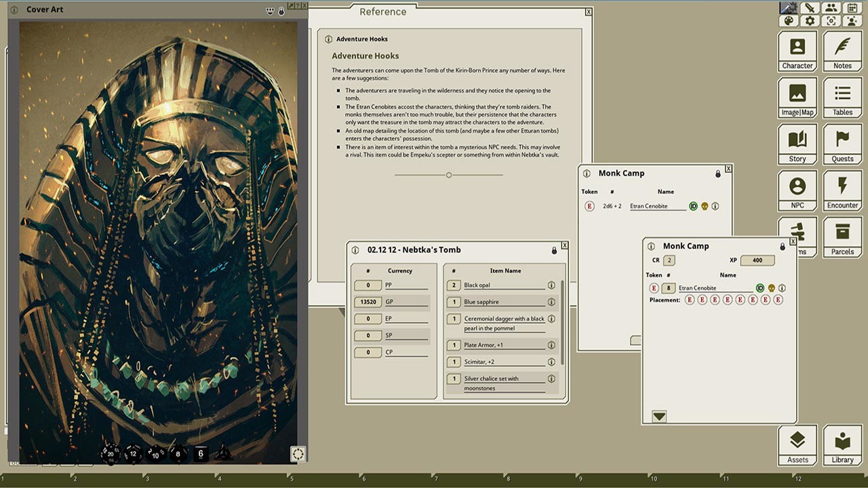Screen dimensions: 868x488
Task: Toggle the lock on the Cover Art window
Action: tap(281, 11)
